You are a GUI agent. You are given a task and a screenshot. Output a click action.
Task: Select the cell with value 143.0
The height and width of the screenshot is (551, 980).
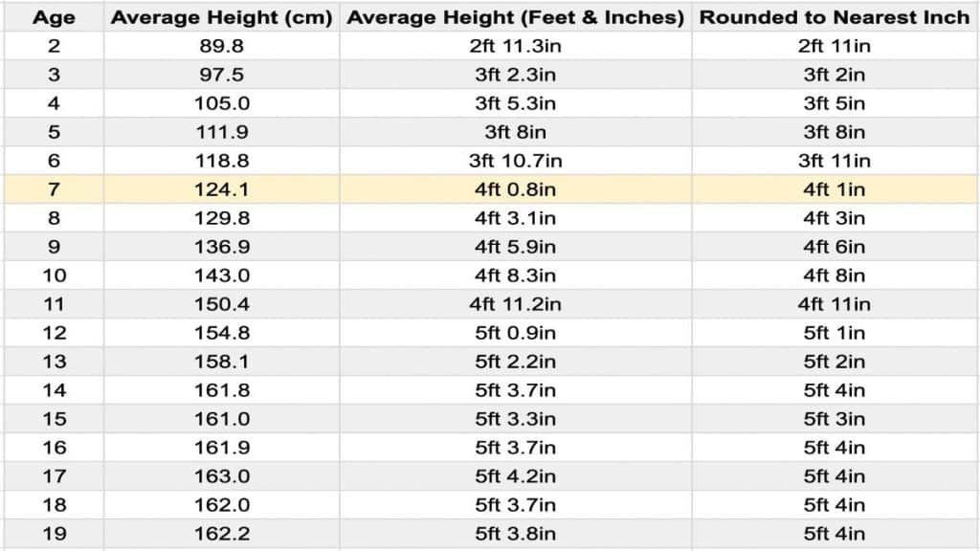tap(222, 275)
